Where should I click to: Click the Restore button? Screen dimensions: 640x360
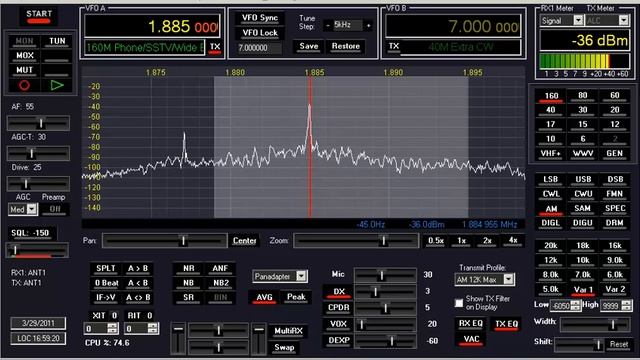pos(346,47)
